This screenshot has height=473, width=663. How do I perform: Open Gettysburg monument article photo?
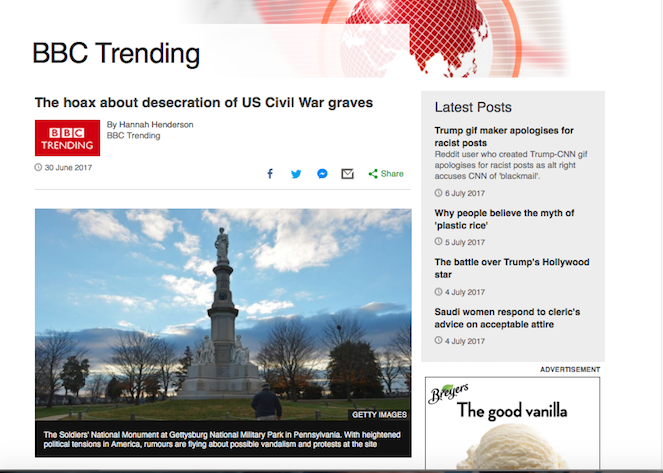coord(223,314)
